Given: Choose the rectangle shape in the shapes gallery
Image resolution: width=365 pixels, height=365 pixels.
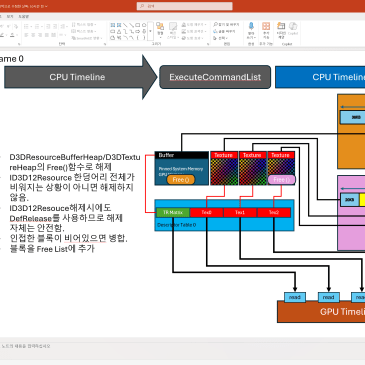Looking at the screenshot, I should point(138,25).
